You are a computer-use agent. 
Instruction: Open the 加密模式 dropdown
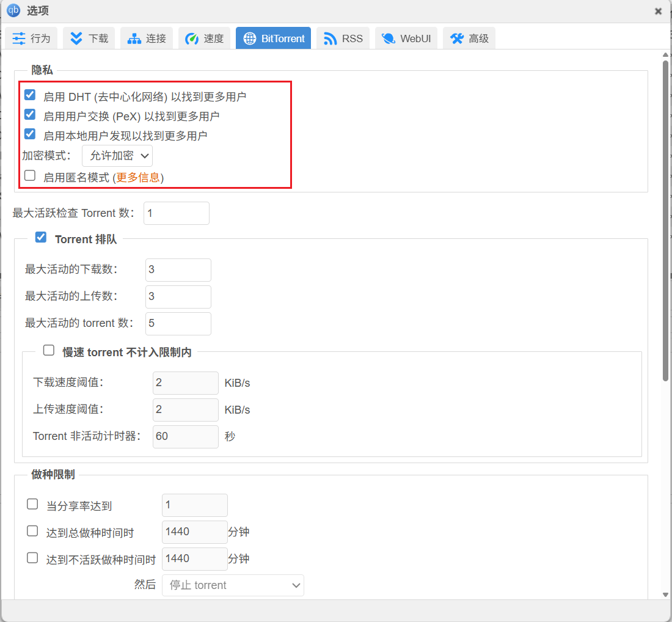(x=117, y=156)
